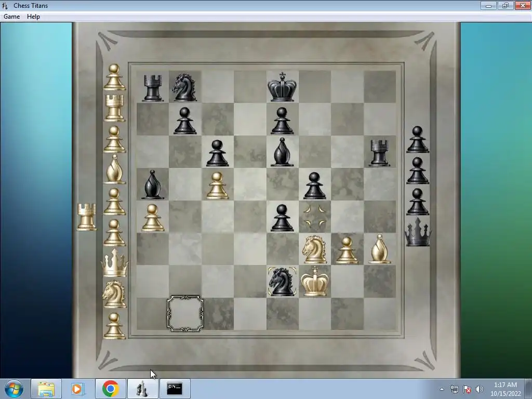Minimize the Chess Titans window
The height and width of the screenshot is (399, 532).
pos(488,5)
